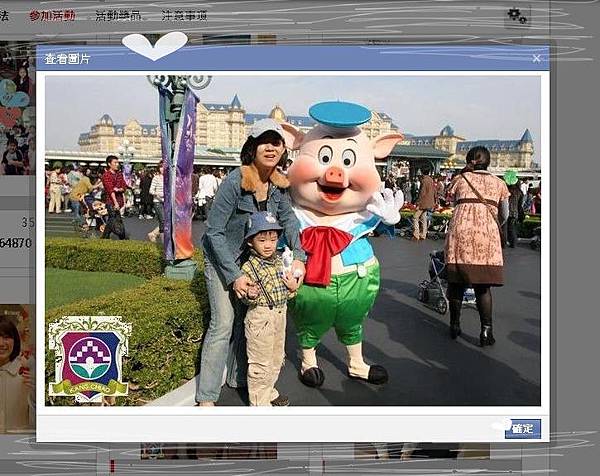The height and width of the screenshot is (476, 600).
Task: Select the smiling woman thumbnail behind the dialog
Action: (18, 368)
